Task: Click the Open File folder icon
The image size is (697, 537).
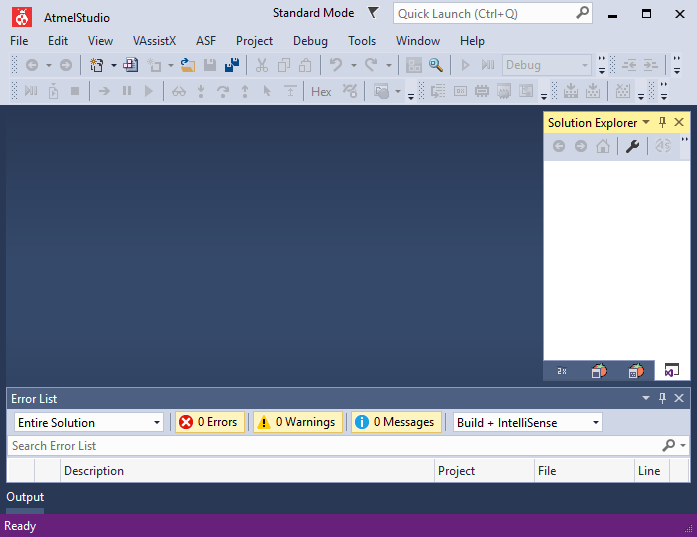Action: [x=186, y=65]
